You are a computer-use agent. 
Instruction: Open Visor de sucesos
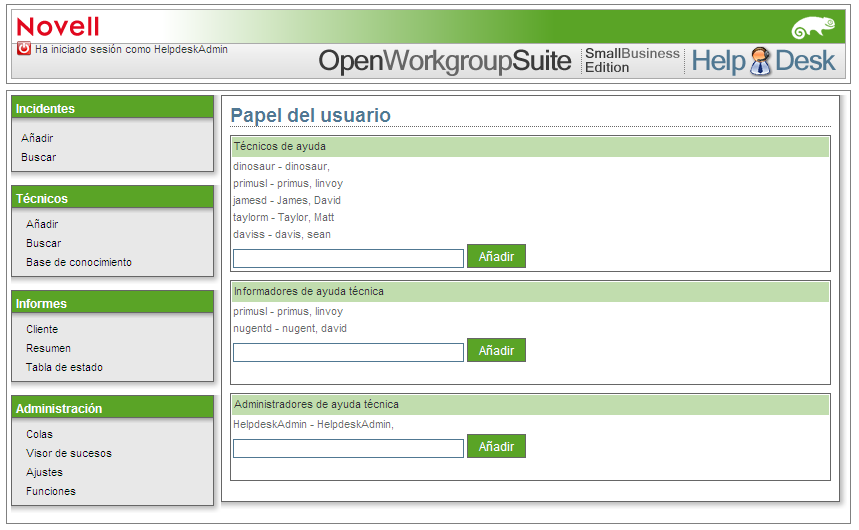point(68,453)
